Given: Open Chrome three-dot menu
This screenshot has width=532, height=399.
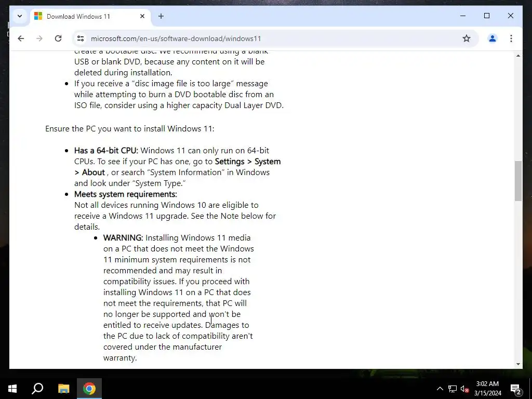Looking at the screenshot, I should pyautogui.click(x=511, y=38).
